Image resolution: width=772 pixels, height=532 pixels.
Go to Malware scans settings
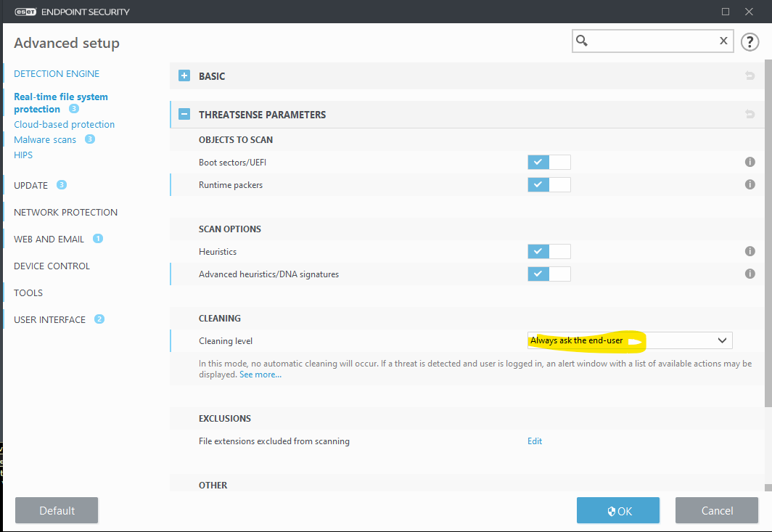tap(45, 140)
